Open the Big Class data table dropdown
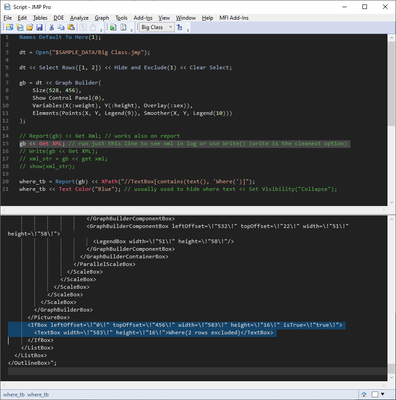Image resolution: width=396 pixels, height=400 pixels. click(x=157, y=27)
